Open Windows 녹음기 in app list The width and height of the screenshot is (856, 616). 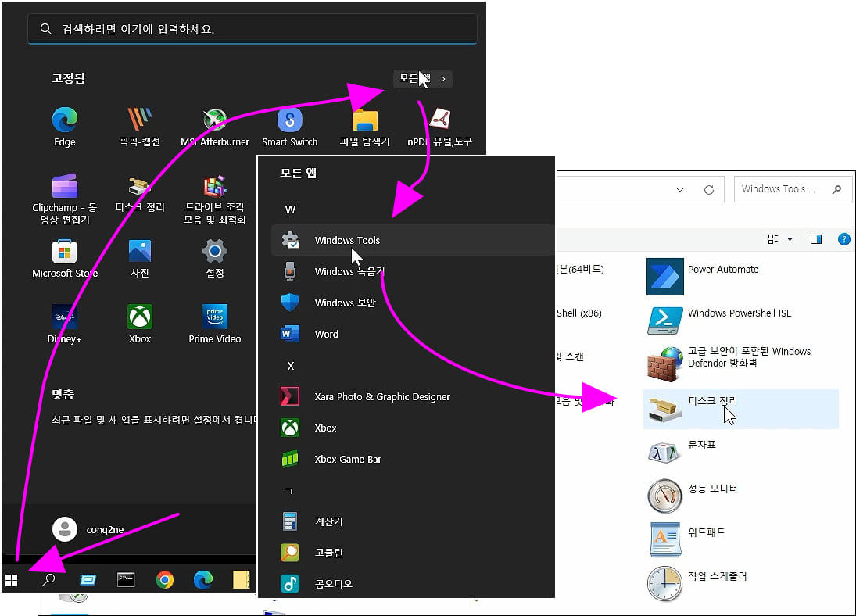(413, 271)
